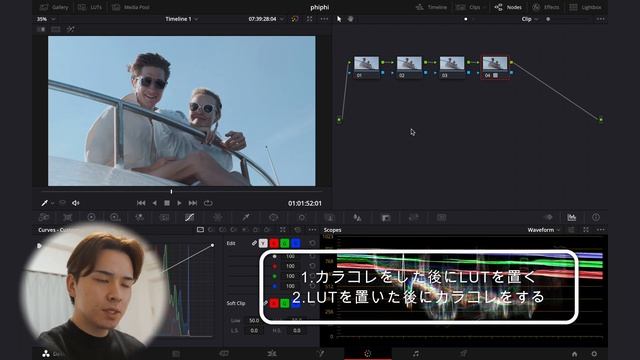
Task: Open the Key palette
Action: coord(385,218)
